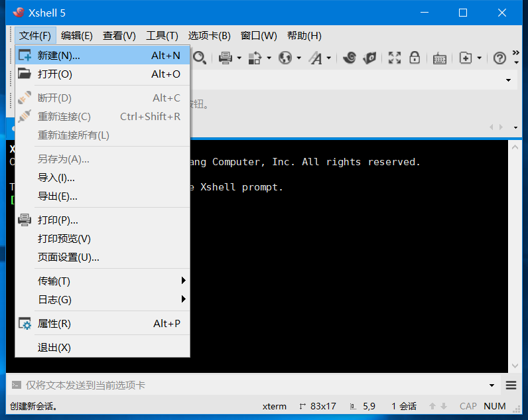
Task: Open the 选项卡(B) menu
Action: (x=209, y=35)
